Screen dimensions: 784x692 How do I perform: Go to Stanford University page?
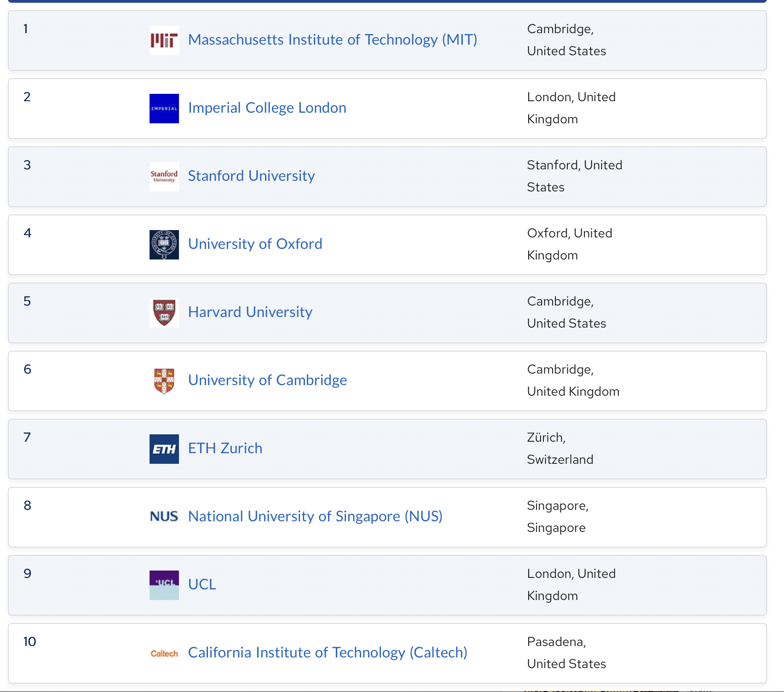(251, 176)
